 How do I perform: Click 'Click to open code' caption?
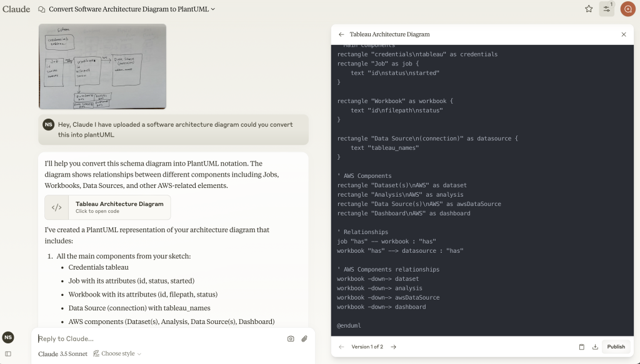[x=97, y=211]
